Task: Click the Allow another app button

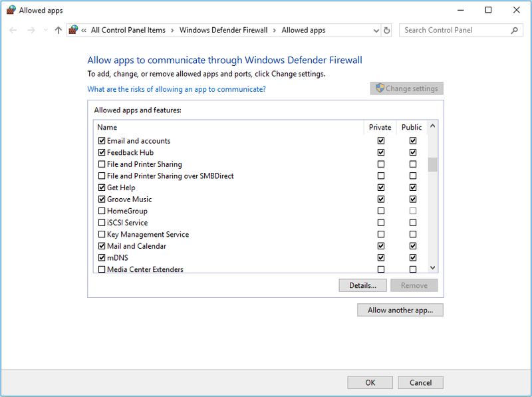Action: tap(400, 310)
